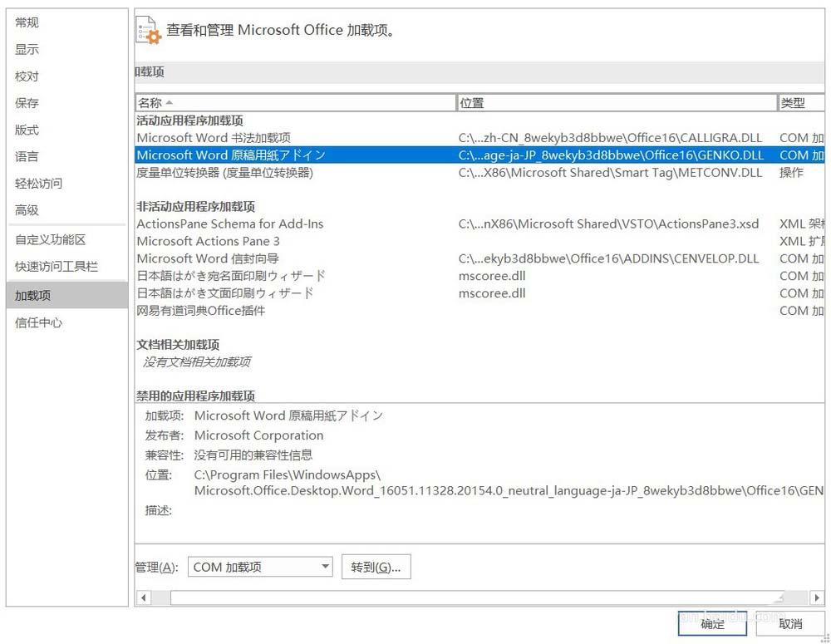Viewport: 831px width, 644px height.
Task: Click the Microsoft Corporation publisher text
Action: [258, 435]
